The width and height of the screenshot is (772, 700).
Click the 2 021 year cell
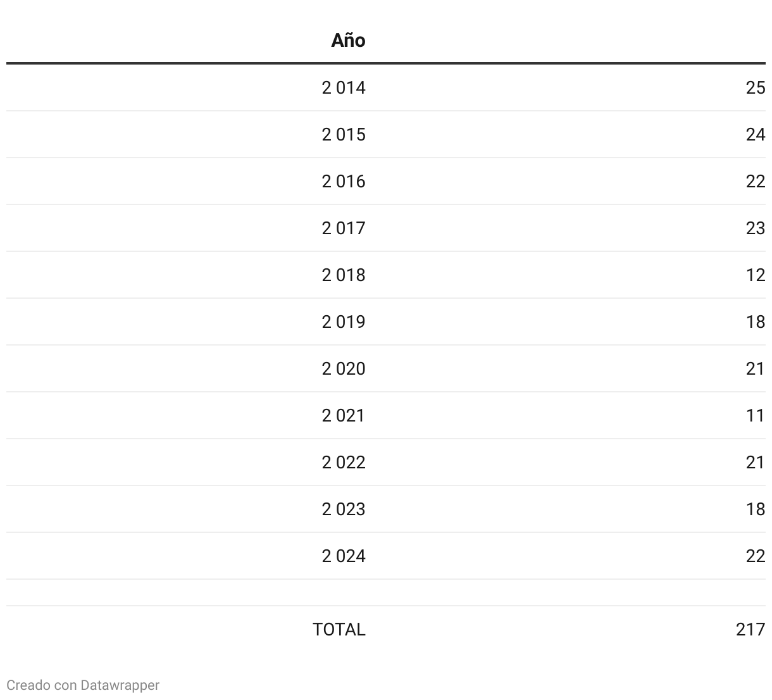click(x=343, y=415)
